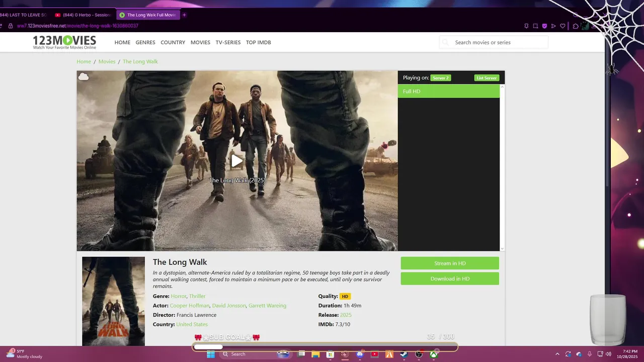644x362 pixels.
Task: Click Home breadcrumb link
Action: coord(84,61)
